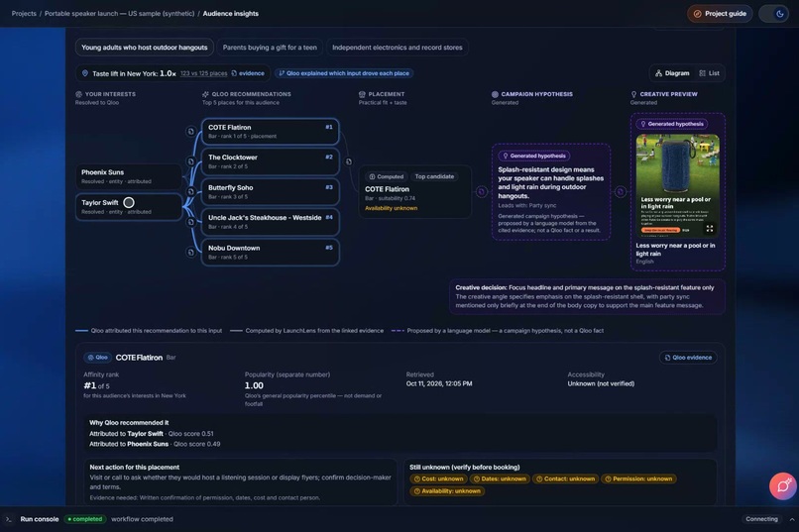The image size is (799, 532).
Task: Click the location pin icon beside Taste lift
Action: point(85,73)
